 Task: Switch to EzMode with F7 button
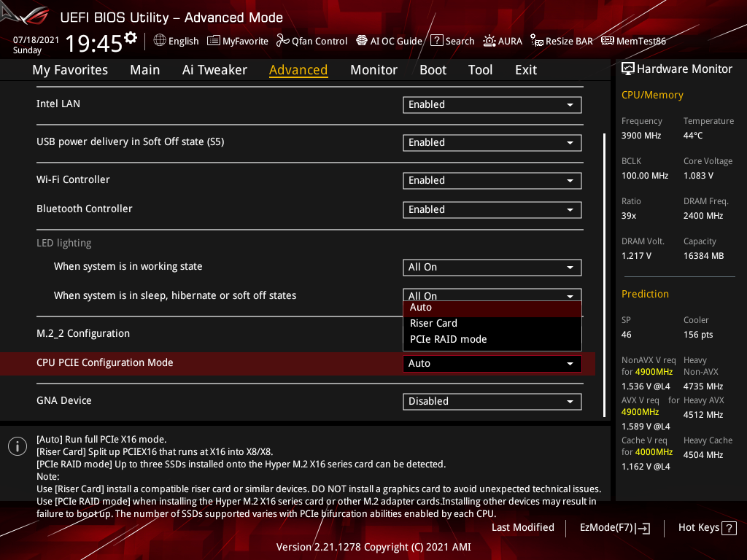(x=614, y=527)
